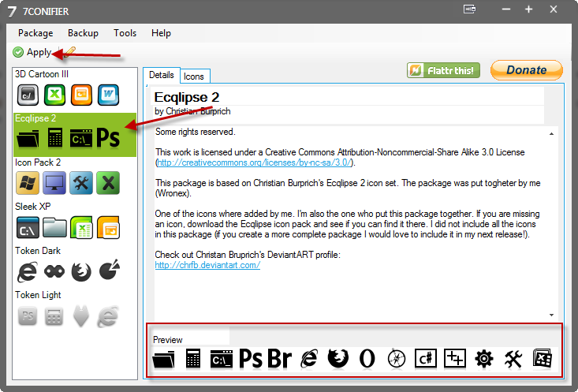
Task: Click the C# icon in Preview strip
Action: point(425,358)
